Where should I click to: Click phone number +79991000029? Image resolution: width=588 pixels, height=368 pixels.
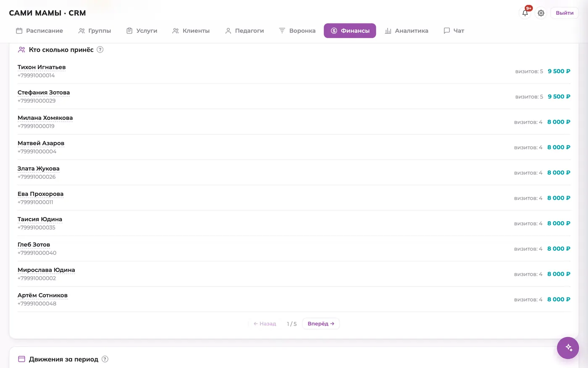pos(37,101)
